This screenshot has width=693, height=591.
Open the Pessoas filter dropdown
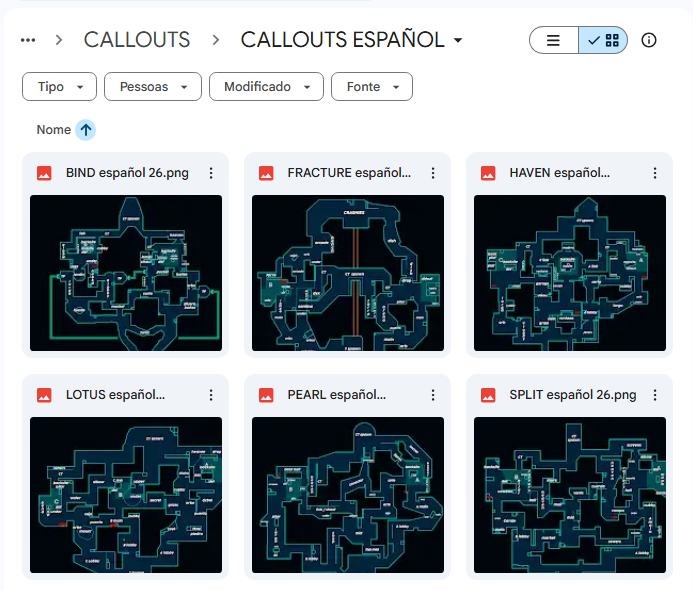point(153,87)
